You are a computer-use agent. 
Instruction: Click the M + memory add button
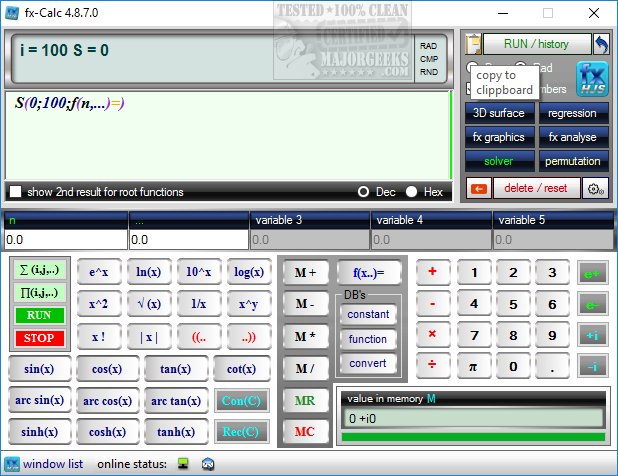click(305, 273)
